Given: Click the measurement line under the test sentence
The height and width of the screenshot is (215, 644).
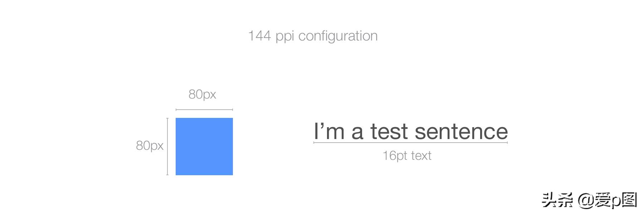Looking at the screenshot, I should click(x=410, y=143).
